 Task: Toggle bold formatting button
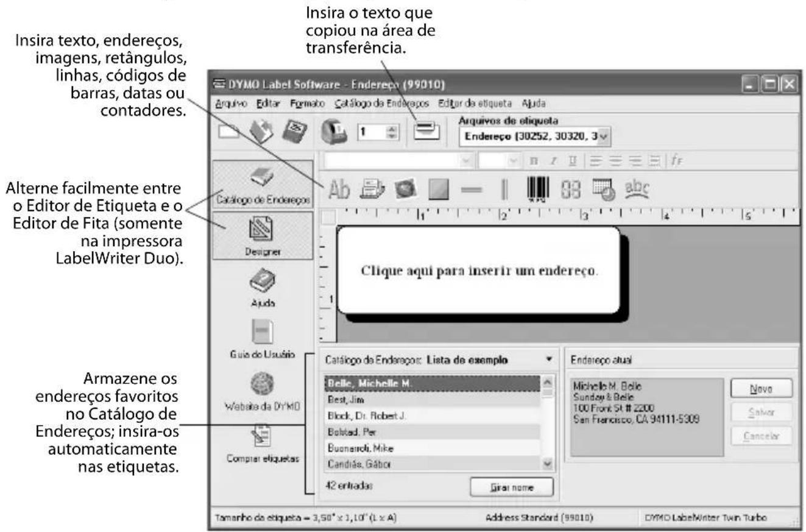pos(534,161)
